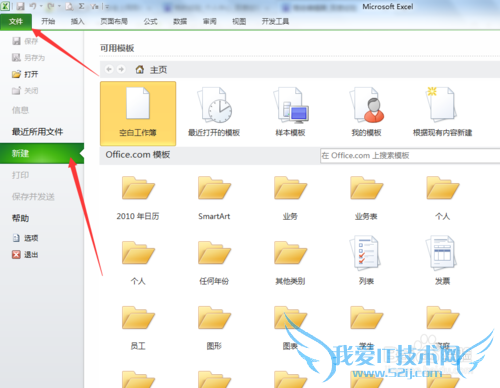Switch to the 视图 (View) tab

point(239,22)
